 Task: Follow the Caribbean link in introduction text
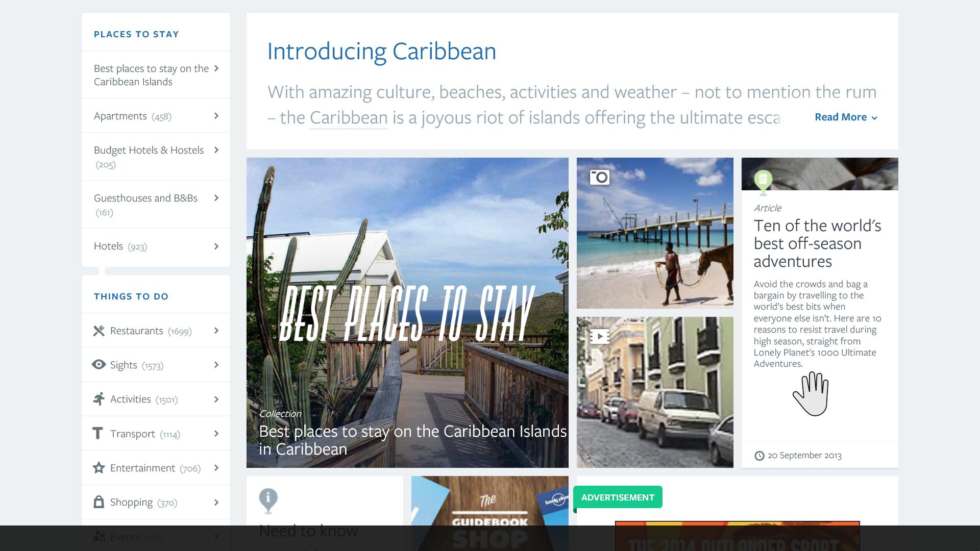click(349, 118)
